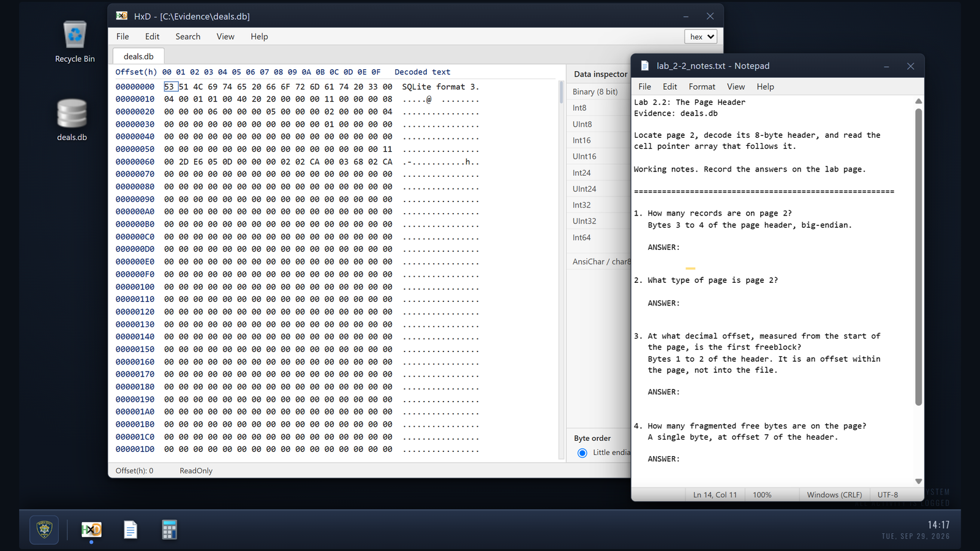Click the Notepad vertical scrollbar thumb
The height and width of the screenshot is (551, 980).
918,257
